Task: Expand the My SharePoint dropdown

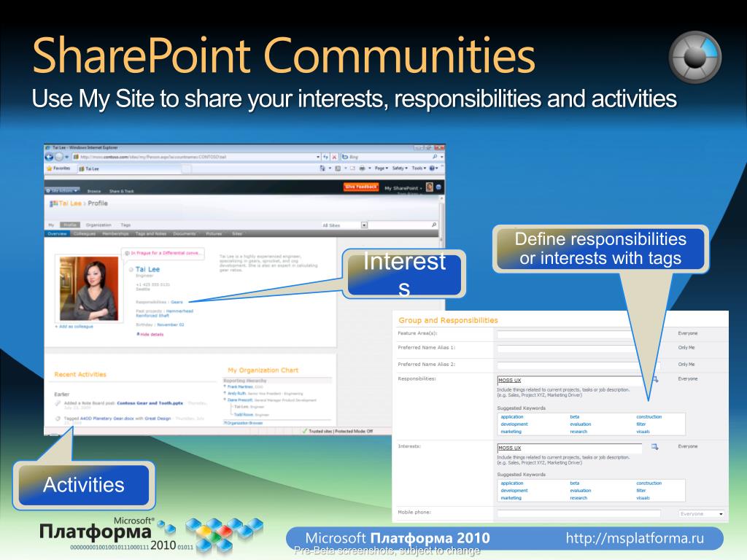Action: tap(403, 188)
